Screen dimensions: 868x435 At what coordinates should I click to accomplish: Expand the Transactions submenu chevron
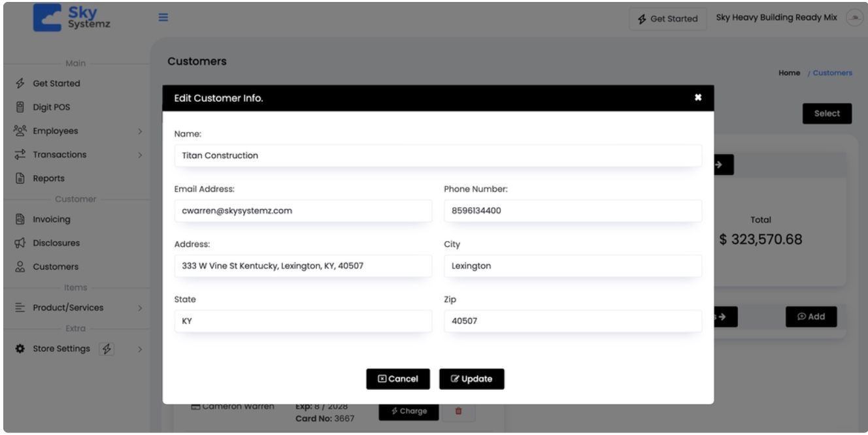pos(140,155)
